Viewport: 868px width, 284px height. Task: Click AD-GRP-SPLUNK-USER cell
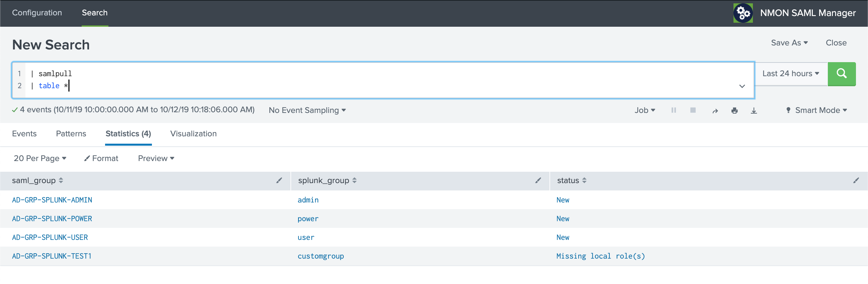click(50, 238)
